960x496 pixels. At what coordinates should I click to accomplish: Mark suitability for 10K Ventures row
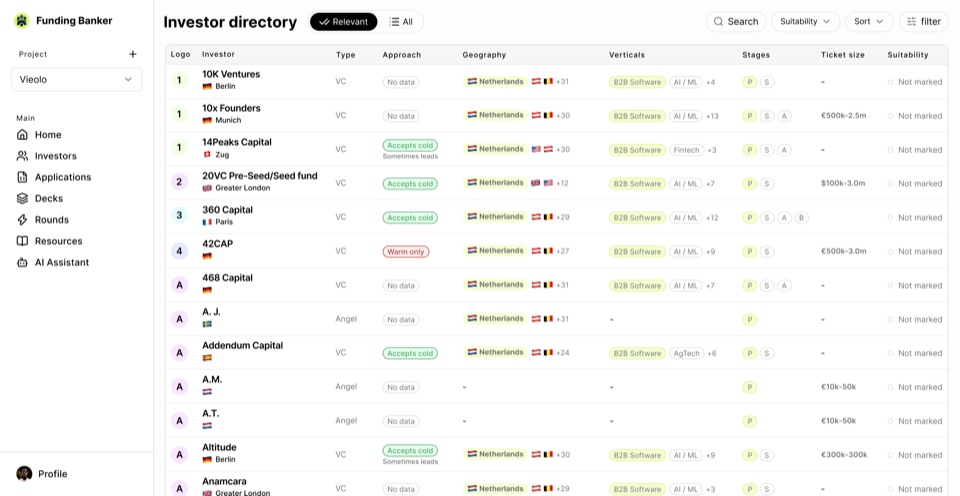tap(915, 82)
